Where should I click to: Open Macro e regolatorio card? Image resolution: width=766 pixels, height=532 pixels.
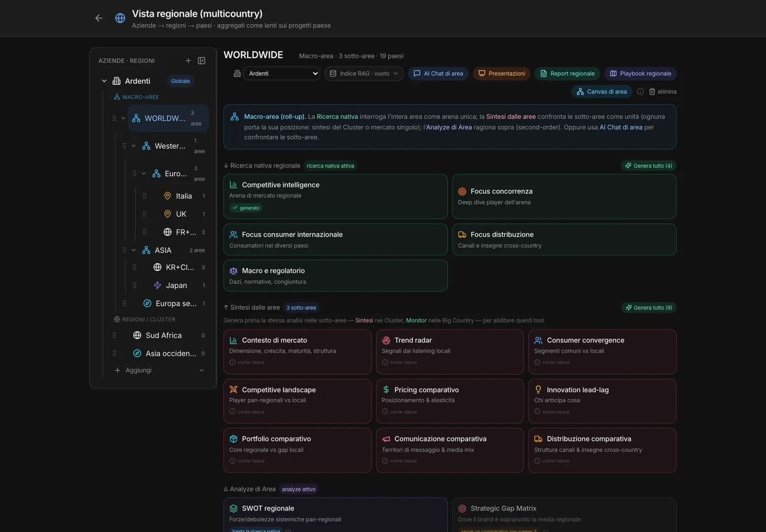coord(335,276)
